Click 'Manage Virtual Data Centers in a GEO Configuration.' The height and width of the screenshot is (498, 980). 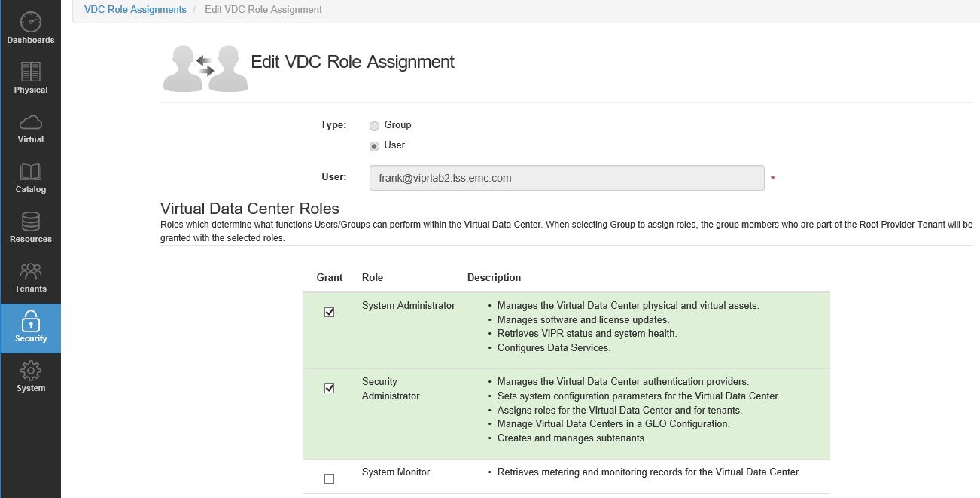pos(613,423)
